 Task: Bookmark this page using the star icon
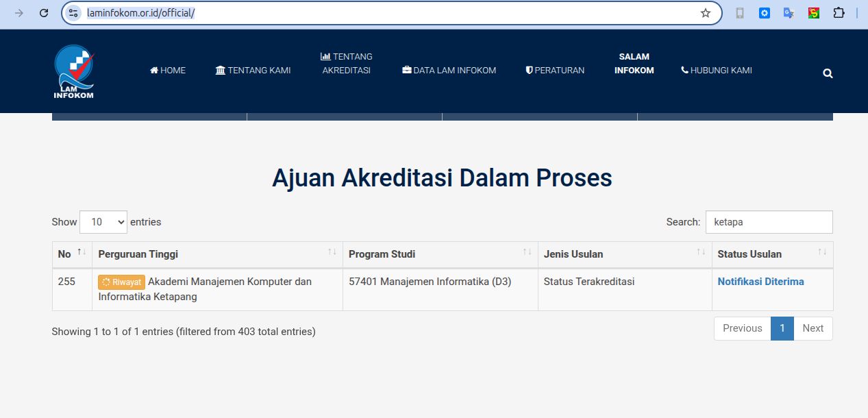pyautogui.click(x=706, y=12)
